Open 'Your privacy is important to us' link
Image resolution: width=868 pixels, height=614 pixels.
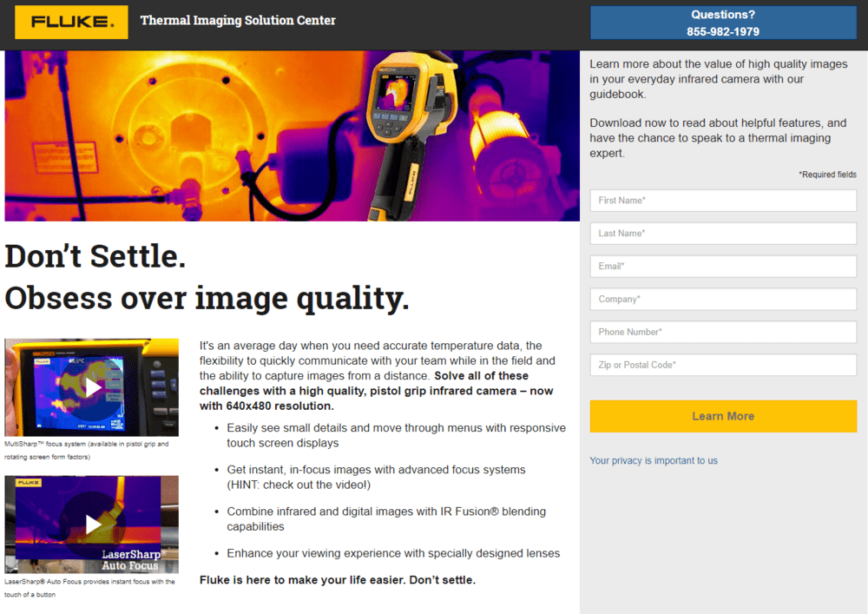tap(654, 460)
